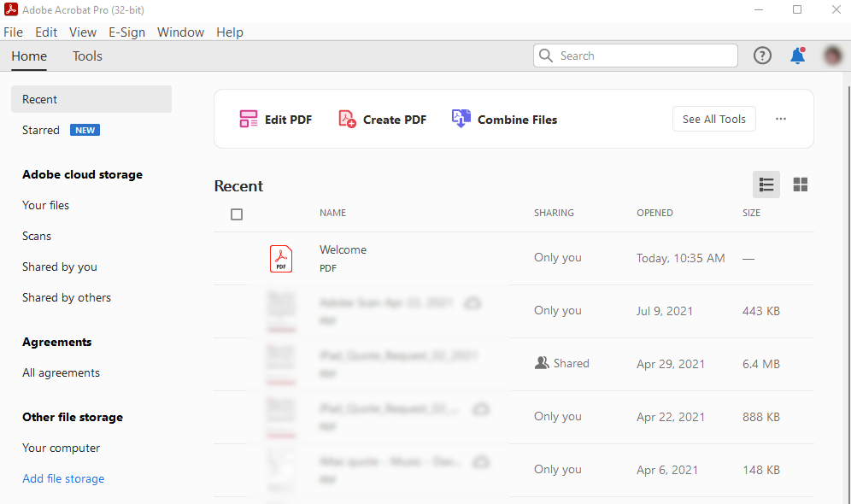Click the Add file storage link
This screenshot has width=851, height=504.
pos(63,478)
